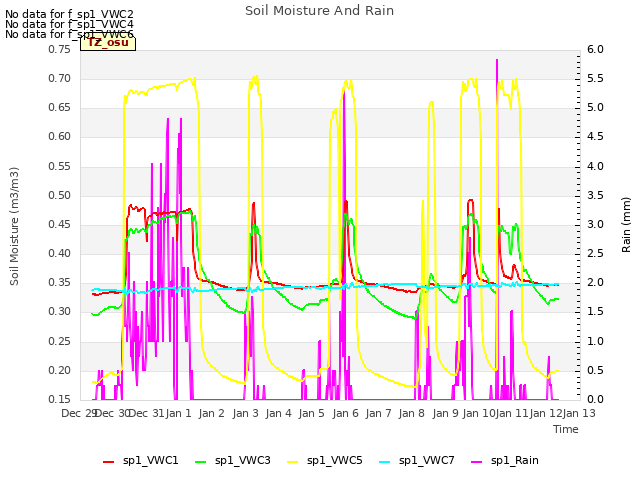Screen dimensions: 640x480
Task: Click the 0.50 left axis value
Action: click(x=60, y=196)
